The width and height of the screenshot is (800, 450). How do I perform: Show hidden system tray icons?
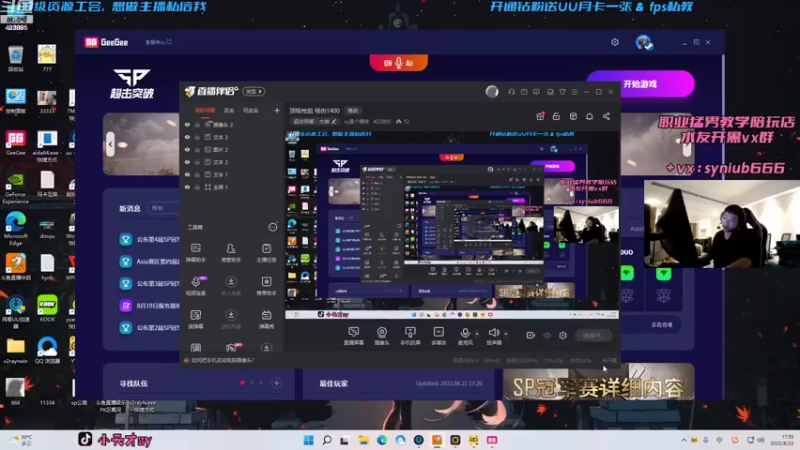pyautogui.click(x=684, y=440)
